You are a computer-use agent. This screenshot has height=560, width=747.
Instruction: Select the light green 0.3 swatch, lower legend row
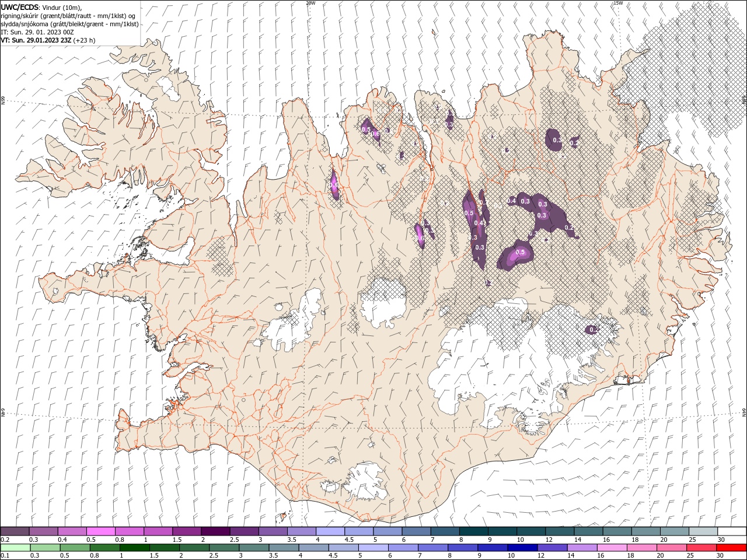coord(46,548)
